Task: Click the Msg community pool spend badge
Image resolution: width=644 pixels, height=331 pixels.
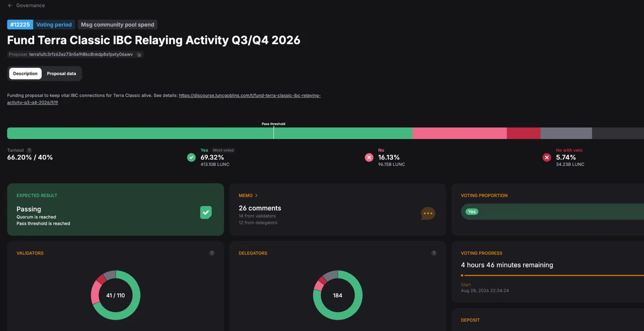Action: click(x=117, y=25)
